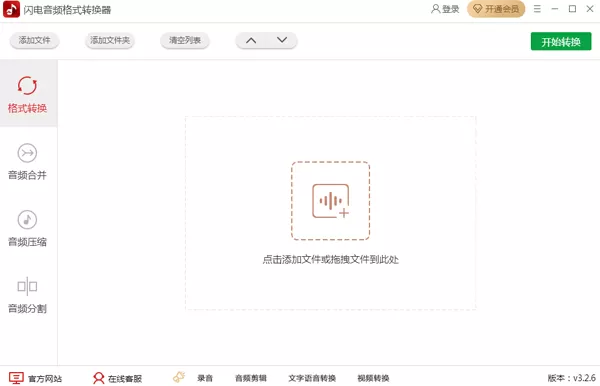Open the 在线客服 online support link
This screenshot has height=386, width=600.
(117, 378)
